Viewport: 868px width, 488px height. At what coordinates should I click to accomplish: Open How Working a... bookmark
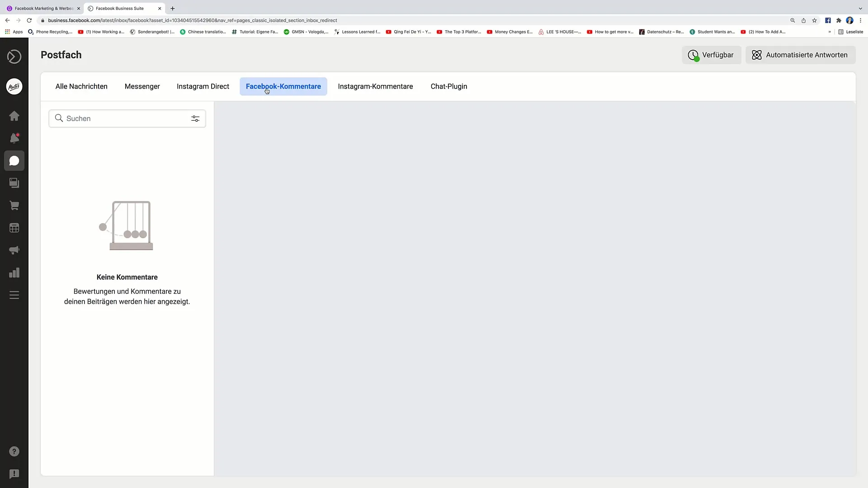pyautogui.click(x=101, y=32)
